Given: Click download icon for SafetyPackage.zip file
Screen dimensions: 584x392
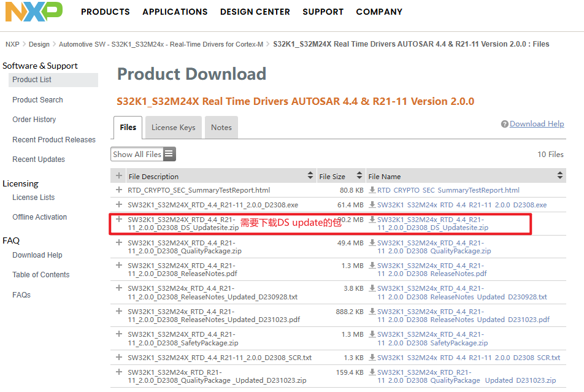Looking at the screenshot, I should (372, 334).
